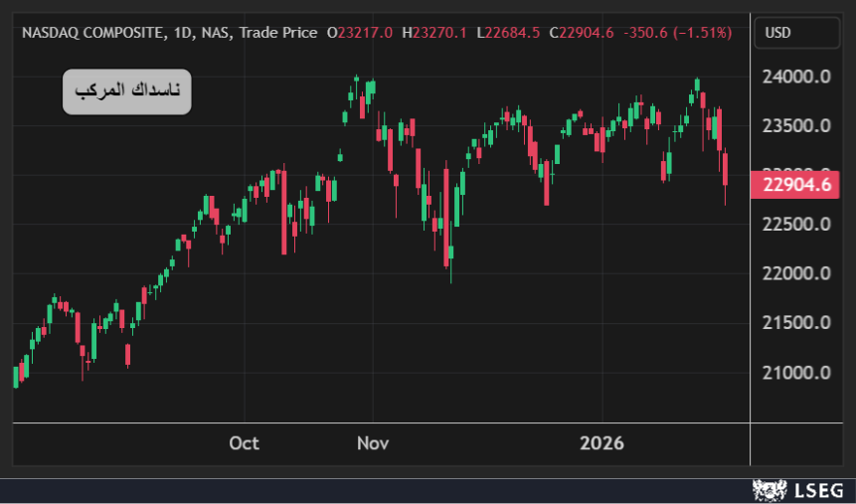Click the Oct label on time axis
Image resolution: width=856 pixels, height=504 pixels.
[244, 443]
